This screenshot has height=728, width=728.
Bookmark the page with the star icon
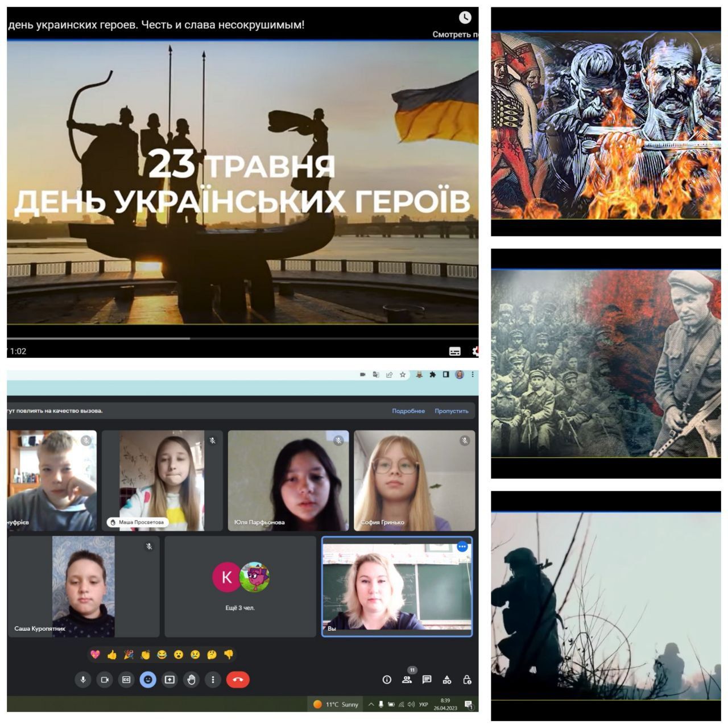(403, 375)
